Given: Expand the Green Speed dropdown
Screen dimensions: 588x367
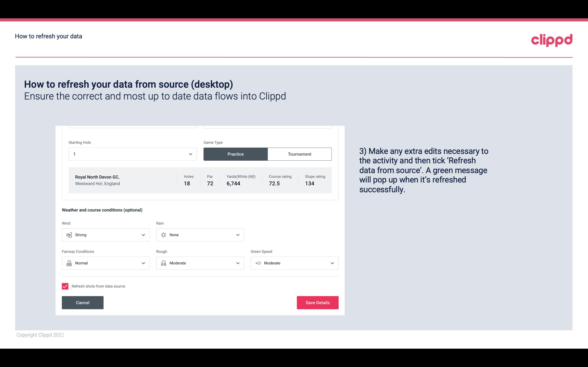Looking at the screenshot, I should [x=332, y=263].
